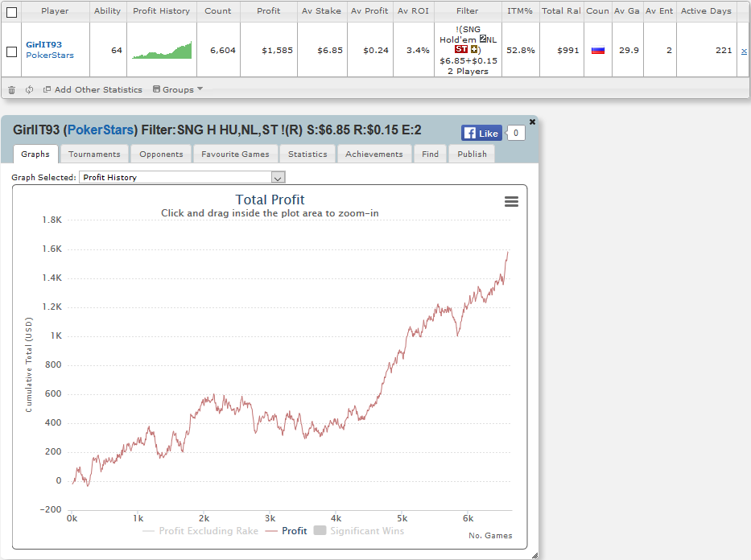The image size is (751, 560).
Task: Sort by Av ROI column header
Action: [x=413, y=11]
